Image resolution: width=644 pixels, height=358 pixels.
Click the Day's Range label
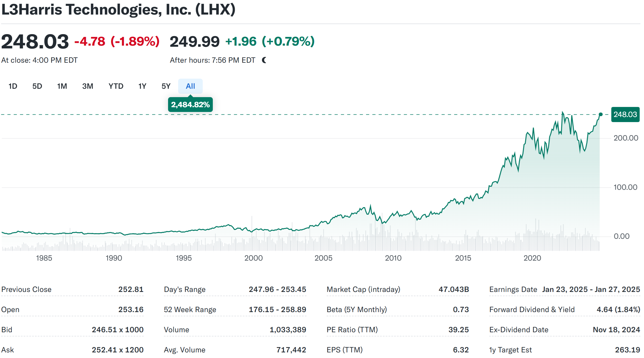(x=185, y=289)
